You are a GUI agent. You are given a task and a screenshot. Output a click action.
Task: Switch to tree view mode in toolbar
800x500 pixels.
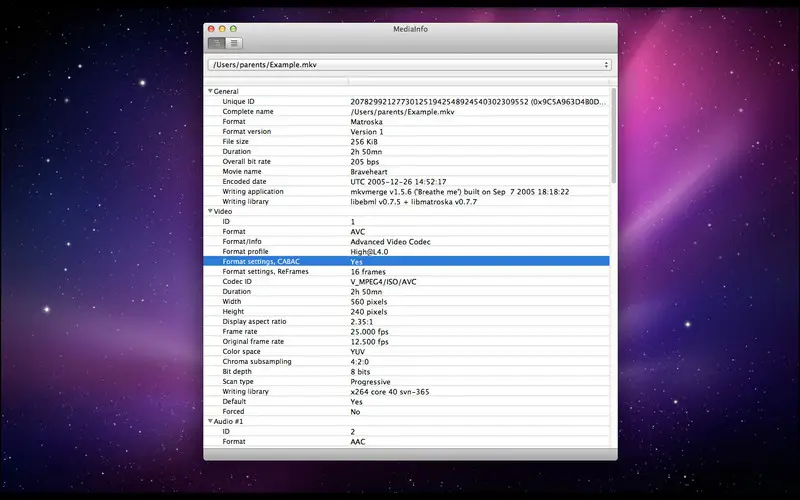point(217,43)
